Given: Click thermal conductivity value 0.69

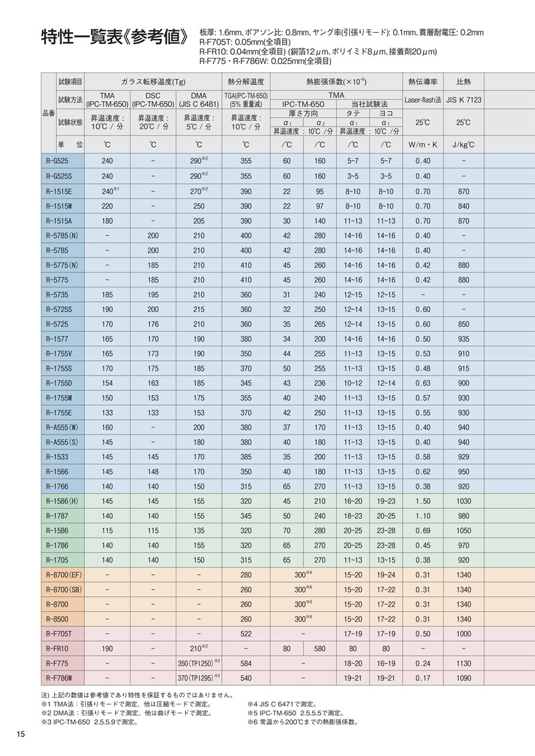Looking at the screenshot, I should pyautogui.click(x=423, y=530).
